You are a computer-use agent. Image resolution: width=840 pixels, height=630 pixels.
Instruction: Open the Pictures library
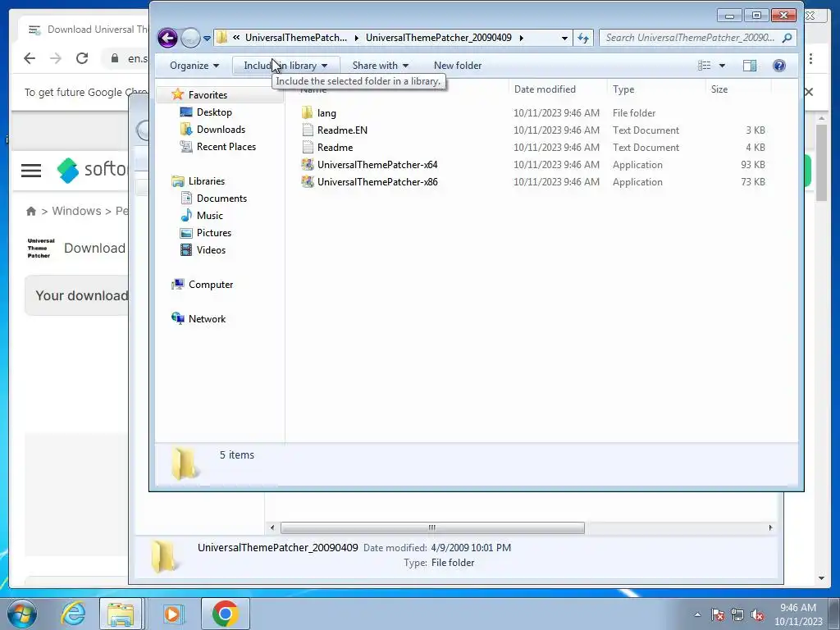(x=214, y=232)
